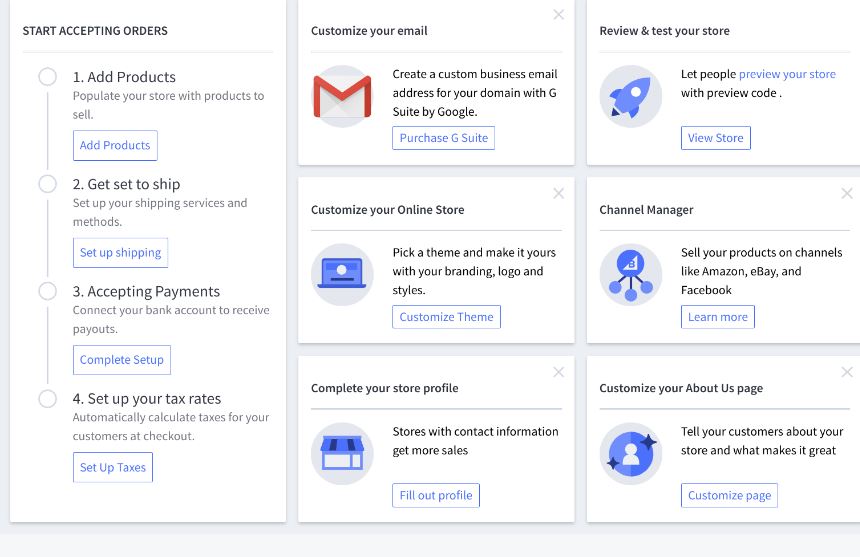Click 'Stores with contact information' description text
This screenshot has height=557, width=860.
click(x=475, y=441)
